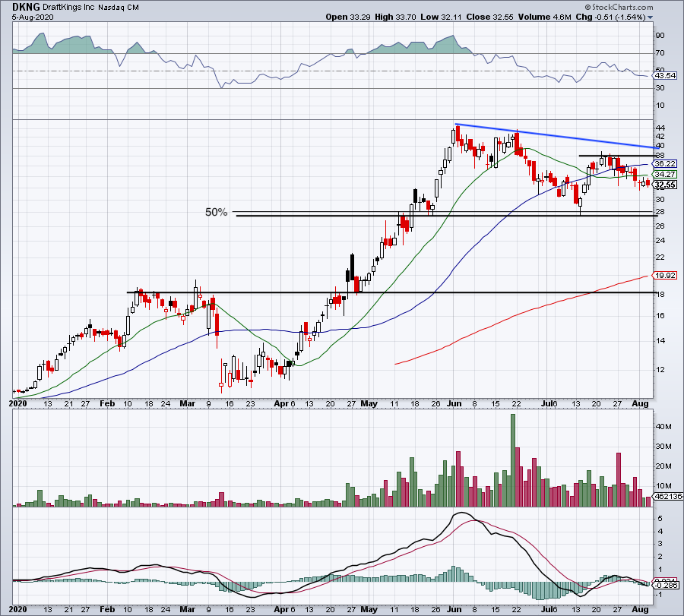Click May on the bottom MACD date axis

pos(369,609)
